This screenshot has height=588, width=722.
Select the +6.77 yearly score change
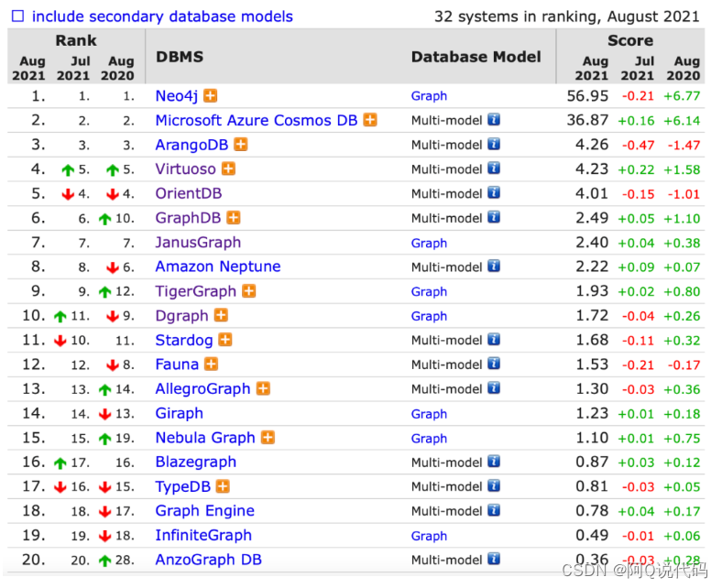(x=682, y=96)
